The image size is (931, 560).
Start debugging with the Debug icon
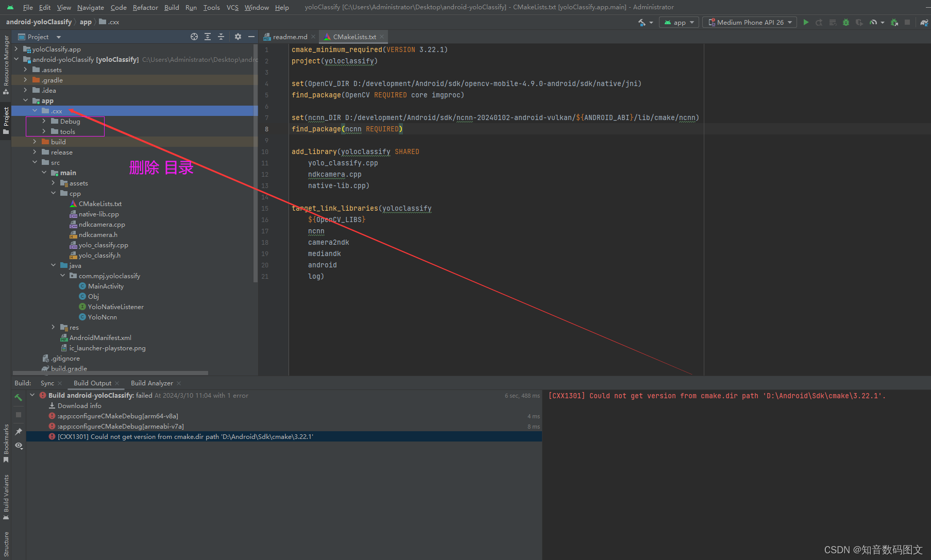tap(845, 22)
